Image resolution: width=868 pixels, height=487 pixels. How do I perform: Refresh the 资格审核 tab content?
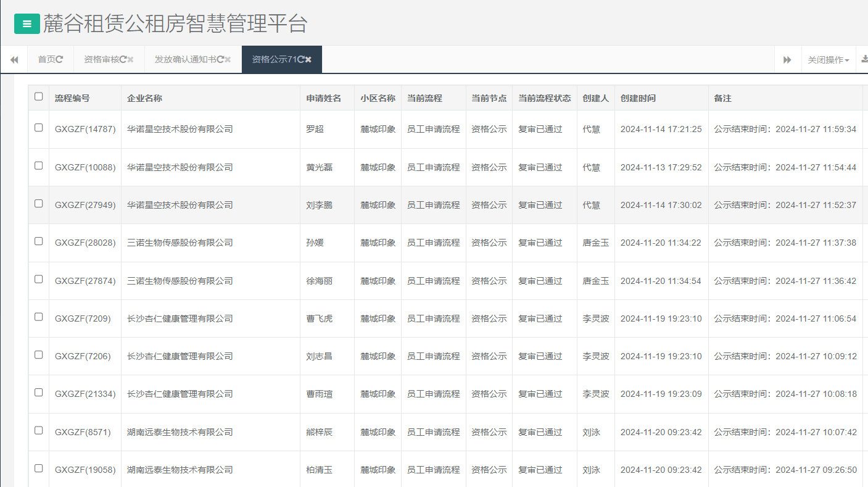123,59
